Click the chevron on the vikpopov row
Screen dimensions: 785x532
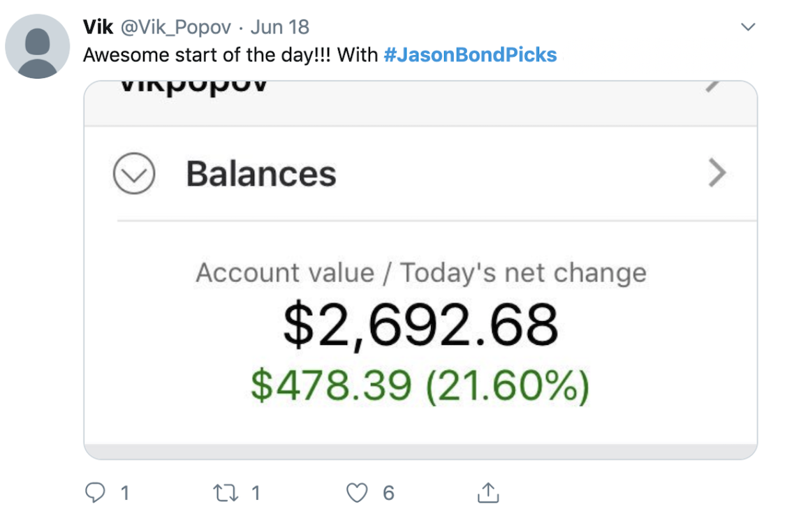712,87
